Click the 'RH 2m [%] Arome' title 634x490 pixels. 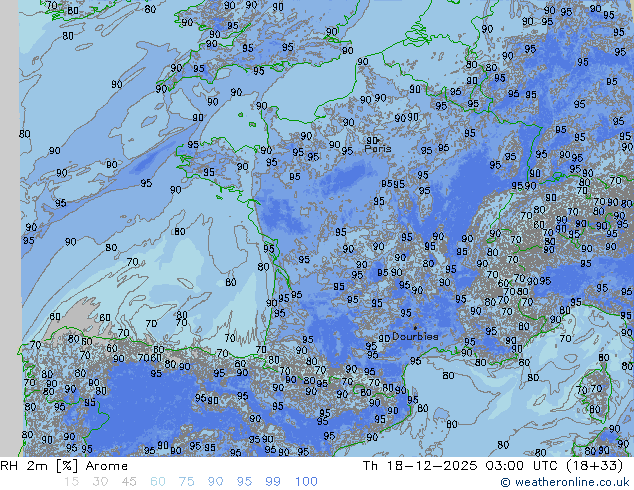(x=64, y=466)
